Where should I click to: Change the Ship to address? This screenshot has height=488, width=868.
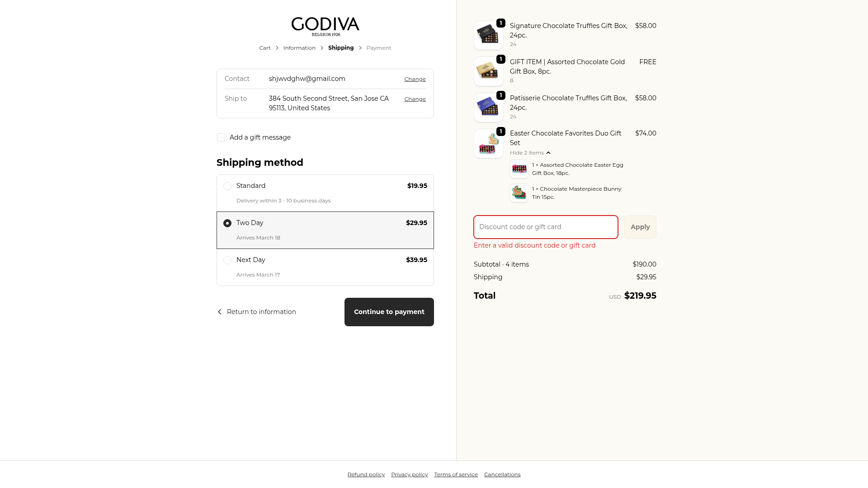415,99
